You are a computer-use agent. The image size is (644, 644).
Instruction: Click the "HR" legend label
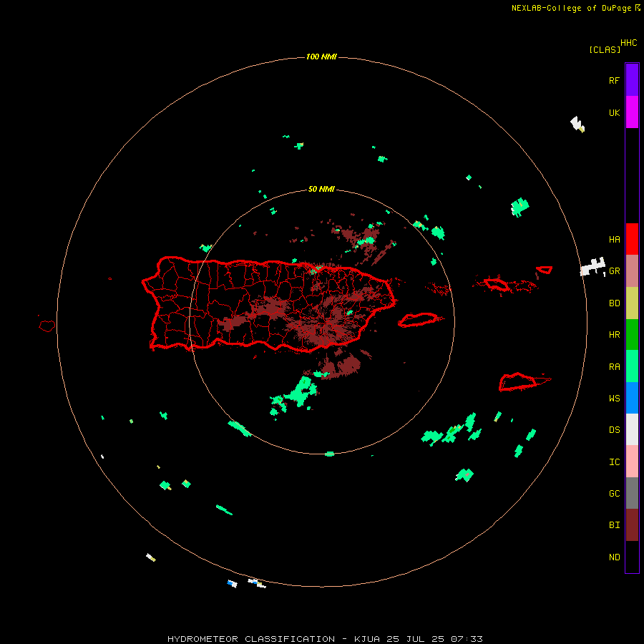pyautogui.click(x=614, y=335)
